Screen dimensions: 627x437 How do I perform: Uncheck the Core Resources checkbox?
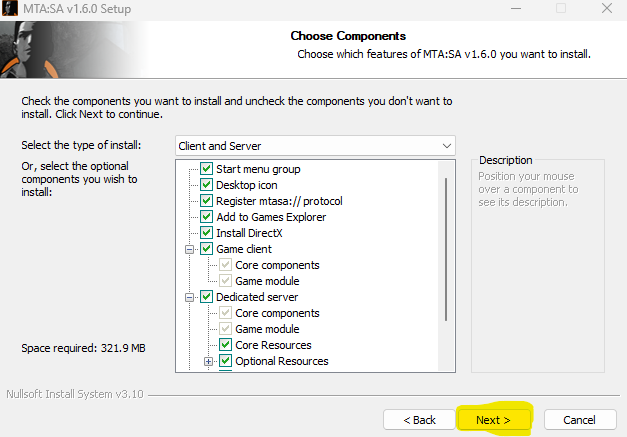click(x=226, y=345)
